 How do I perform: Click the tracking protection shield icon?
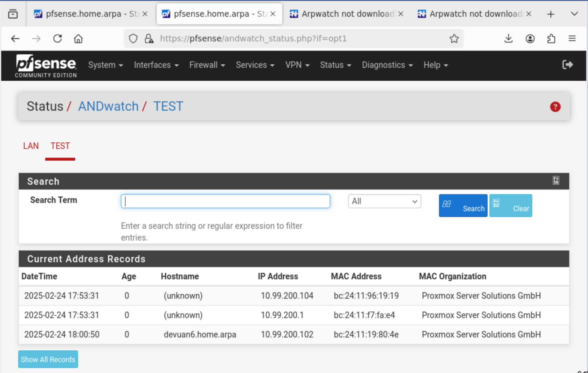pos(133,38)
